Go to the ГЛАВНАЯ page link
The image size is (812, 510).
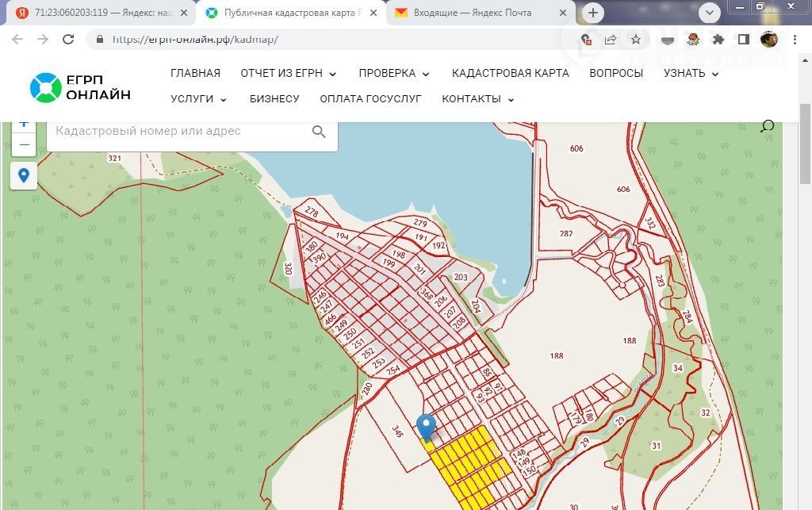click(x=195, y=73)
